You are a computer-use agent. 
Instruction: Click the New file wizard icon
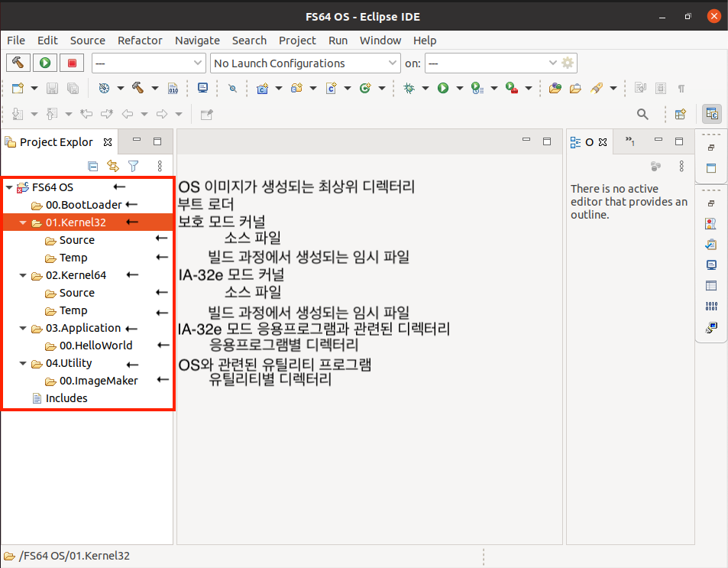click(18, 89)
